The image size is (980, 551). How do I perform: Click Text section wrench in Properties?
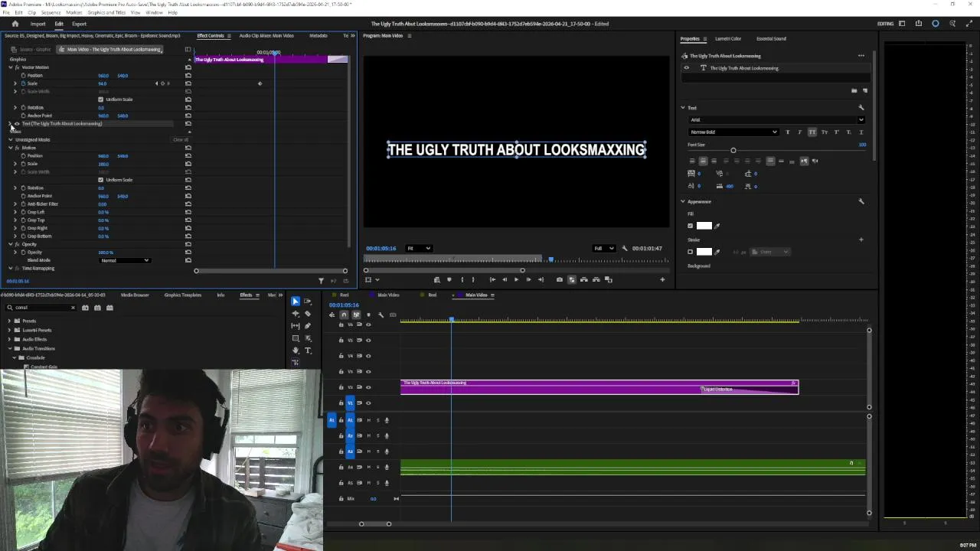pyautogui.click(x=861, y=108)
